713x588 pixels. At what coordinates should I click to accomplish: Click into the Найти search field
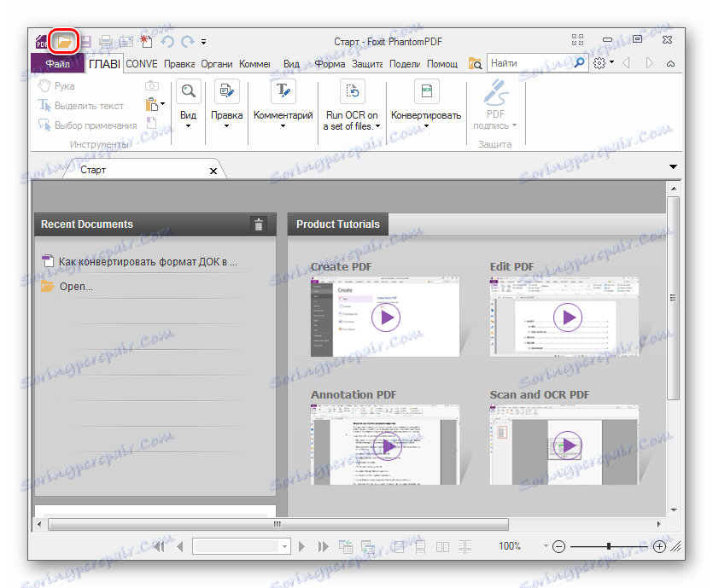(x=529, y=63)
